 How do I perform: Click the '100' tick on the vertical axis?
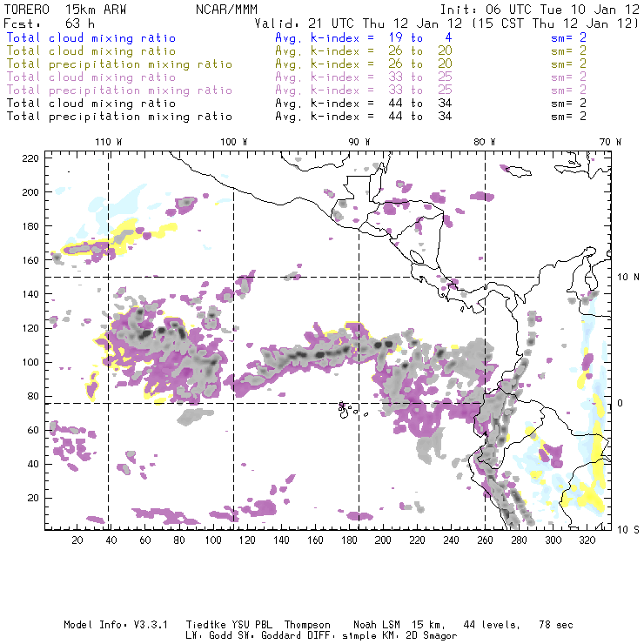pos(30,362)
